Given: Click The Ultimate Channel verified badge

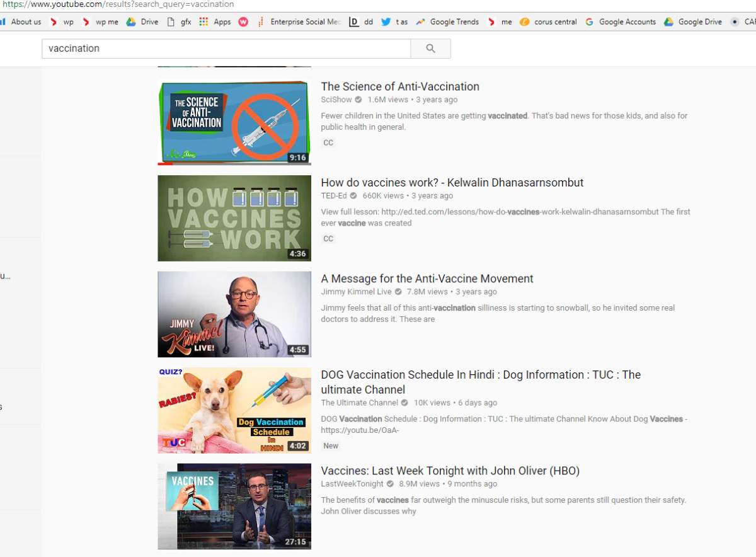Looking at the screenshot, I should click(405, 403).
